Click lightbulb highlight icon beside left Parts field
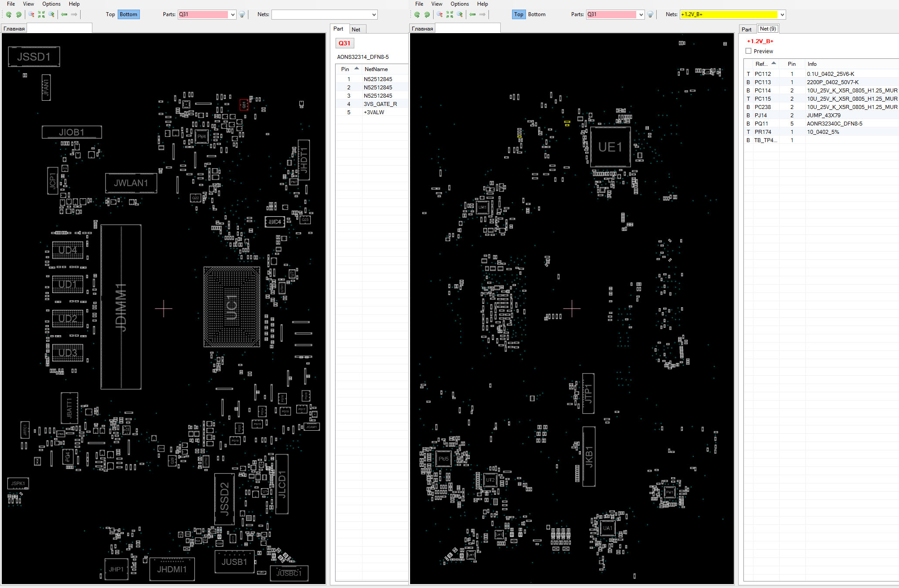 242,14
